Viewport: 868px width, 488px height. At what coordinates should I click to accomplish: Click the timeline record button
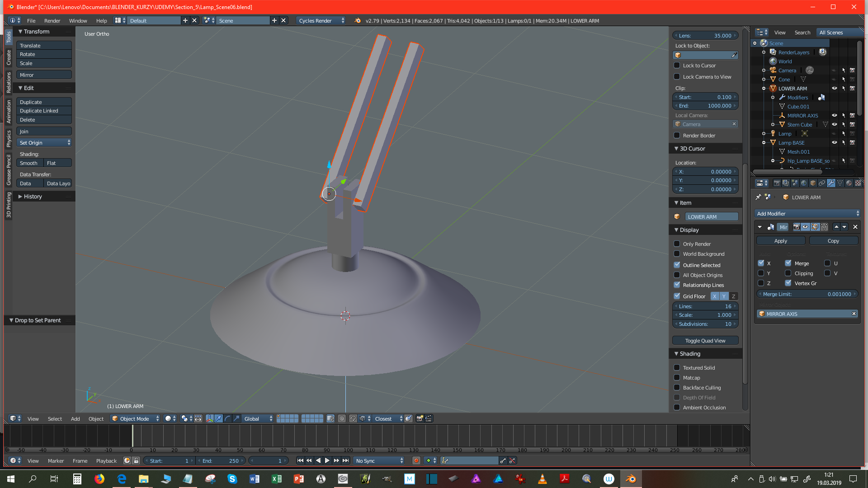click(416, 460)
